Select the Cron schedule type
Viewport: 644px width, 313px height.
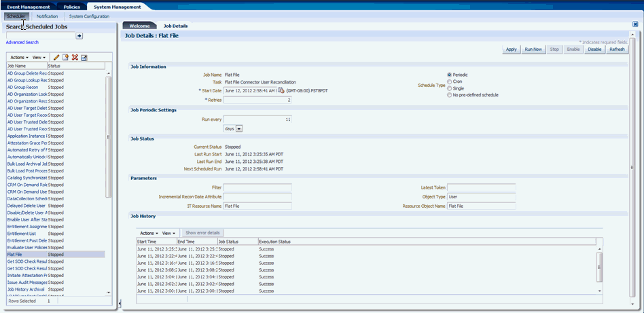coord(449,81)
